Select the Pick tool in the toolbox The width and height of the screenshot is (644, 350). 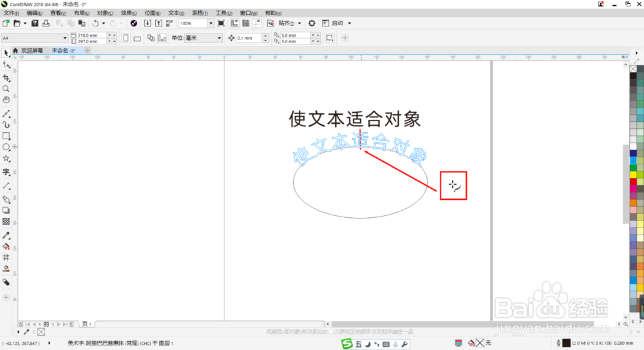6,53
